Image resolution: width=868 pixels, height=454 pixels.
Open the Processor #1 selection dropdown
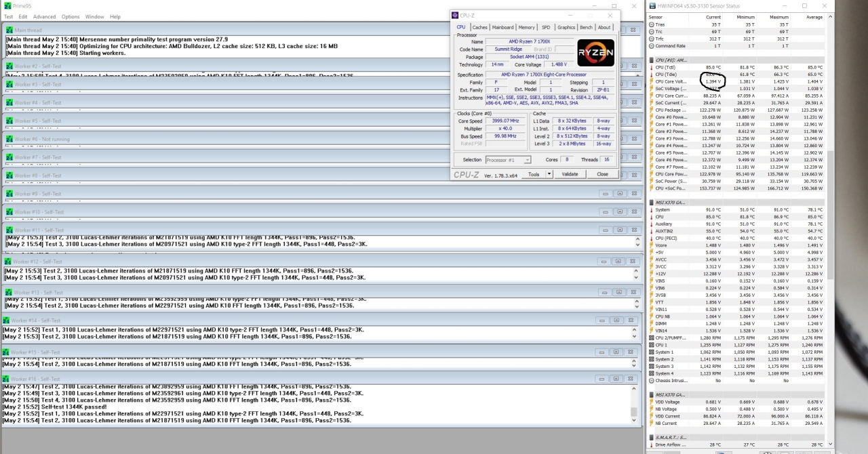508,160
